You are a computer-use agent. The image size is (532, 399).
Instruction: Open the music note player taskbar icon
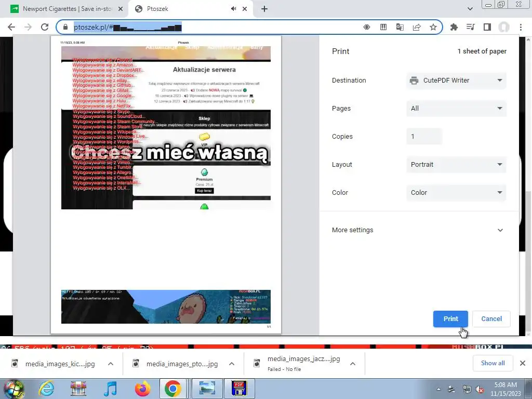[x=110, y=389]
